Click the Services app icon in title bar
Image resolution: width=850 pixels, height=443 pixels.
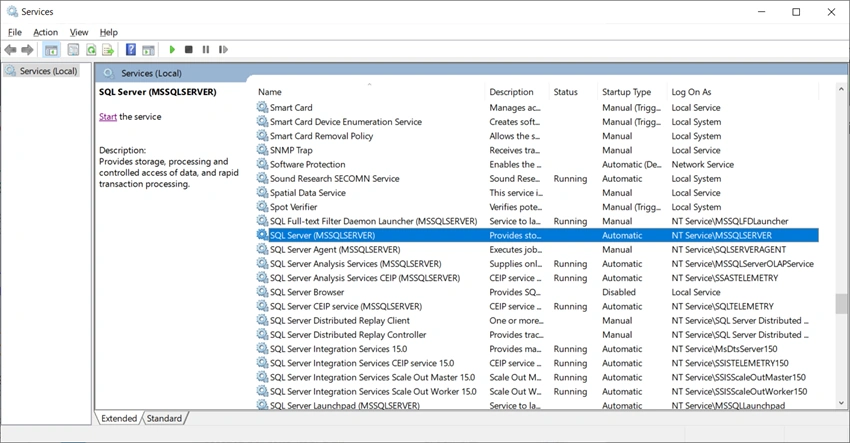click(12, 11)
